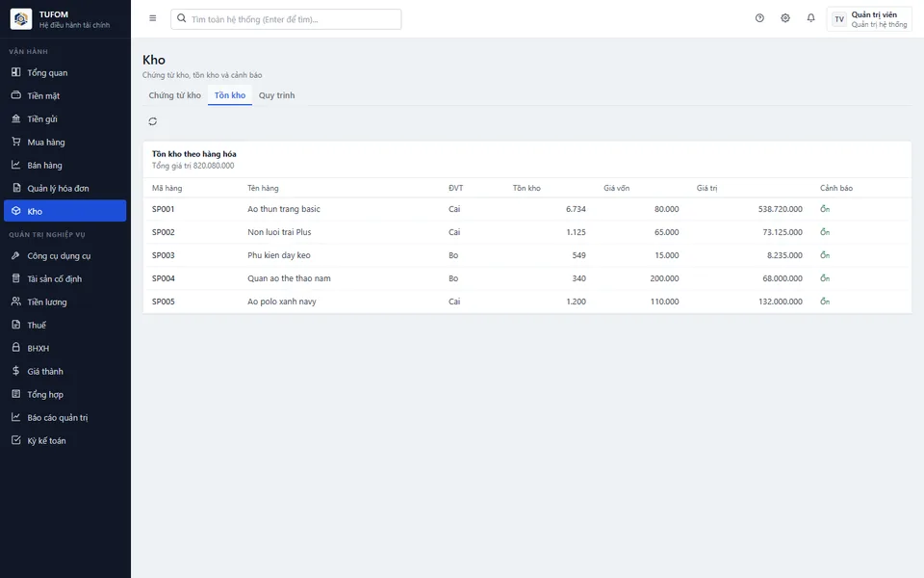The height and width of the screenshot is (578, 924).
Task: Open Tiền gửi in the sidebar
Action: (x=64, y=119)
